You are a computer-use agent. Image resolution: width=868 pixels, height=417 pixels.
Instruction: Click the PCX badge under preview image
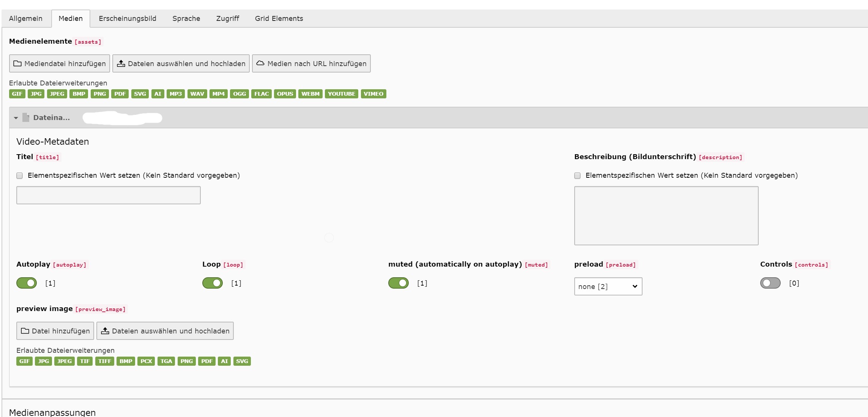click(146, 361)
